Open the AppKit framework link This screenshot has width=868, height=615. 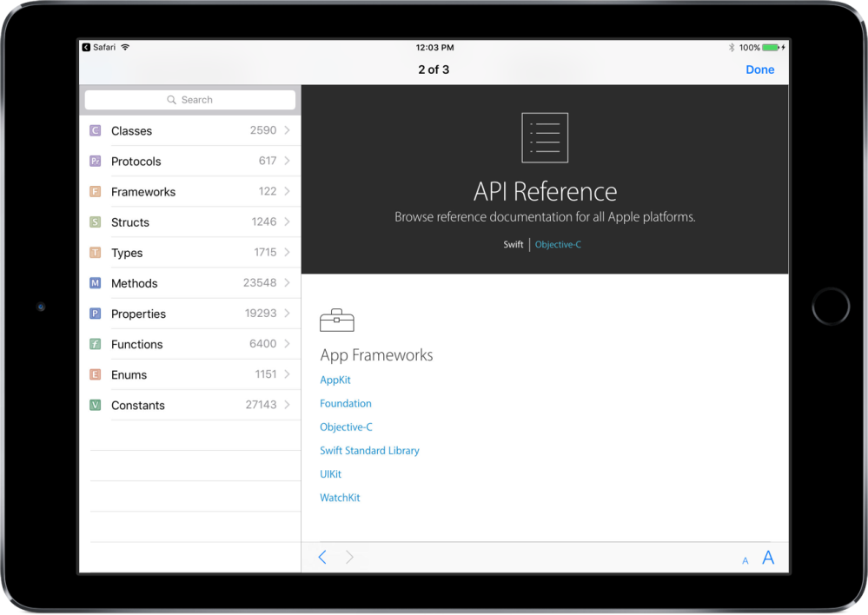335,380
